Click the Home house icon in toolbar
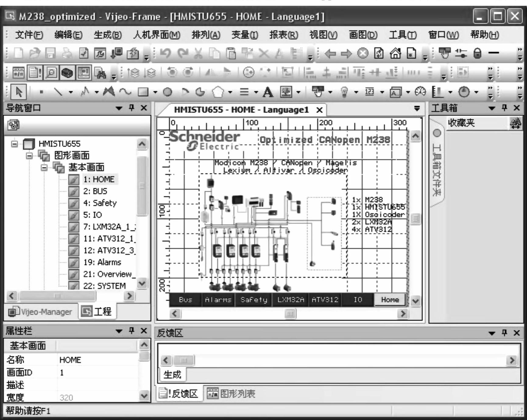527x420 pixels. pyautogui.click(x=395, y=53)
